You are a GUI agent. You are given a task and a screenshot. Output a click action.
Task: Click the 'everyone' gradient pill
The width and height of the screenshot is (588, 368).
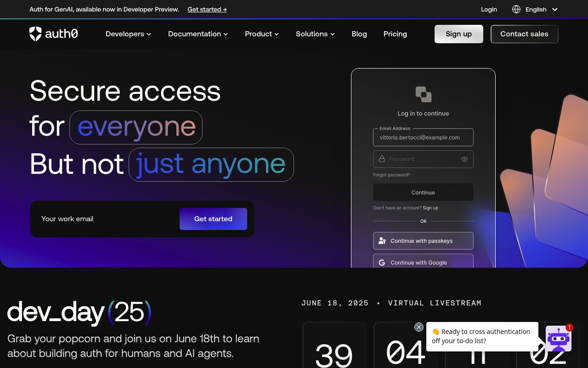click(136, 127)
